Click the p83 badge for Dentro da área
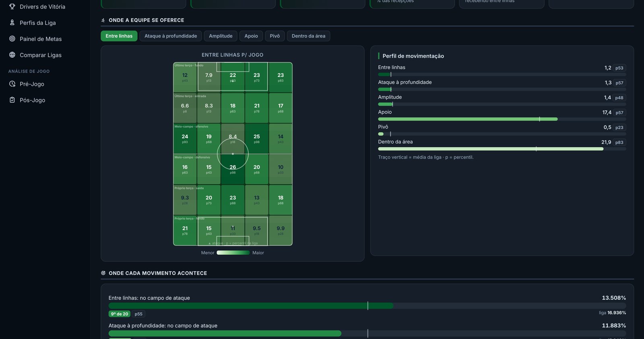The width and height of the screenshot is (644, 339). tap(619, 143)
